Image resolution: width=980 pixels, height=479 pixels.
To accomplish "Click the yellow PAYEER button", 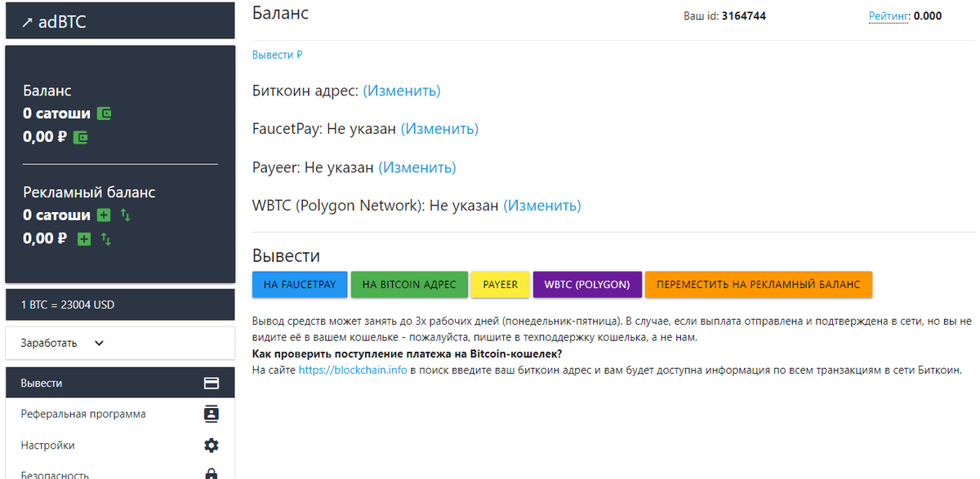I will (x=501, y=285).
